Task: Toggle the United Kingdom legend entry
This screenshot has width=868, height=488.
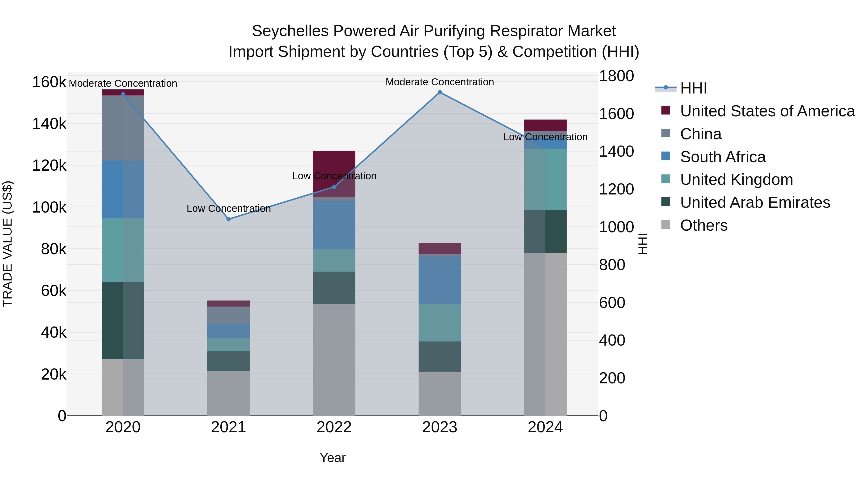Action: [727, 180]
